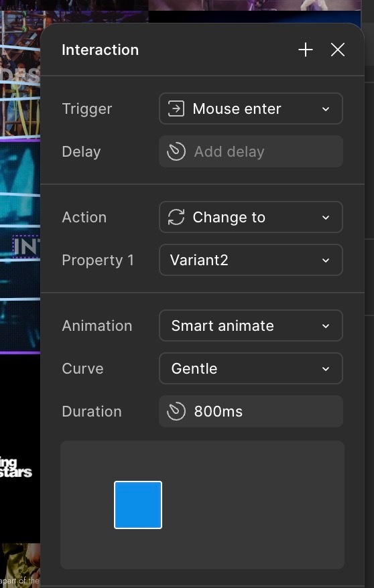Click the blue animation preview square
The width and height of the screenshot is (374, 588).
coord(138,505)
